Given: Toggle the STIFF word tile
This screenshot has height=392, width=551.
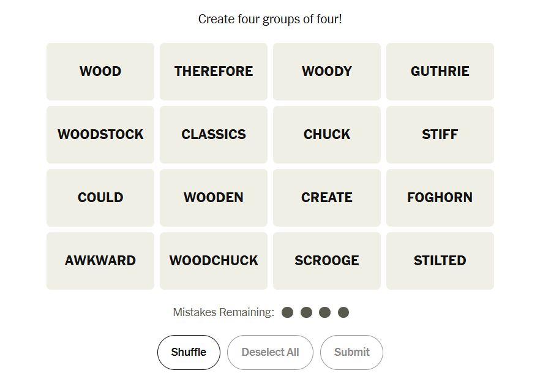Looking at the screenshot, I should 440,135.
